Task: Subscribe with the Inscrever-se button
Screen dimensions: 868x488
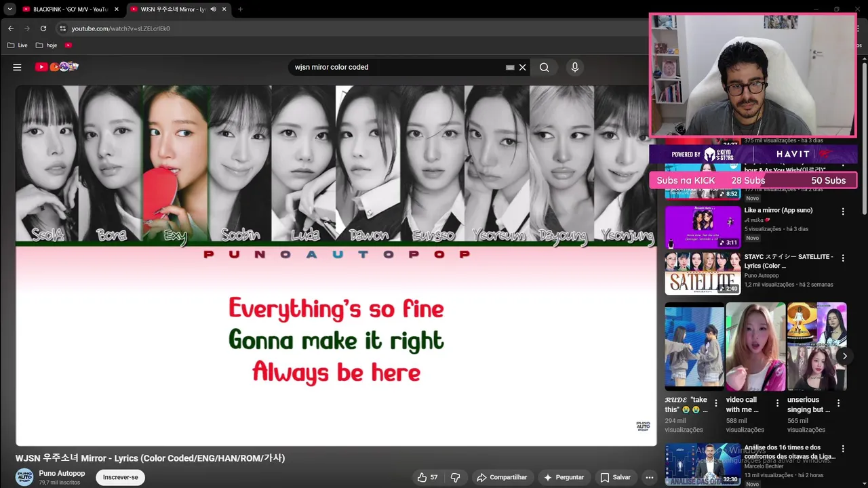Action: 121,477
